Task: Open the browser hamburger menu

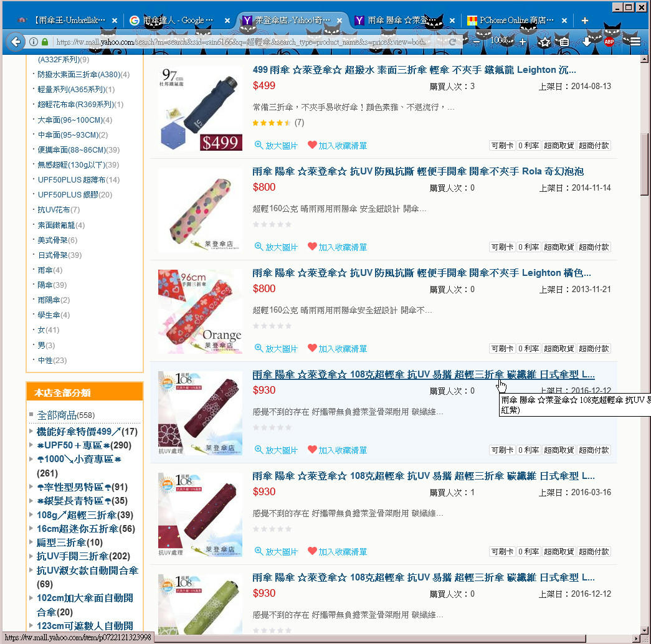Action: click(635, 42)
